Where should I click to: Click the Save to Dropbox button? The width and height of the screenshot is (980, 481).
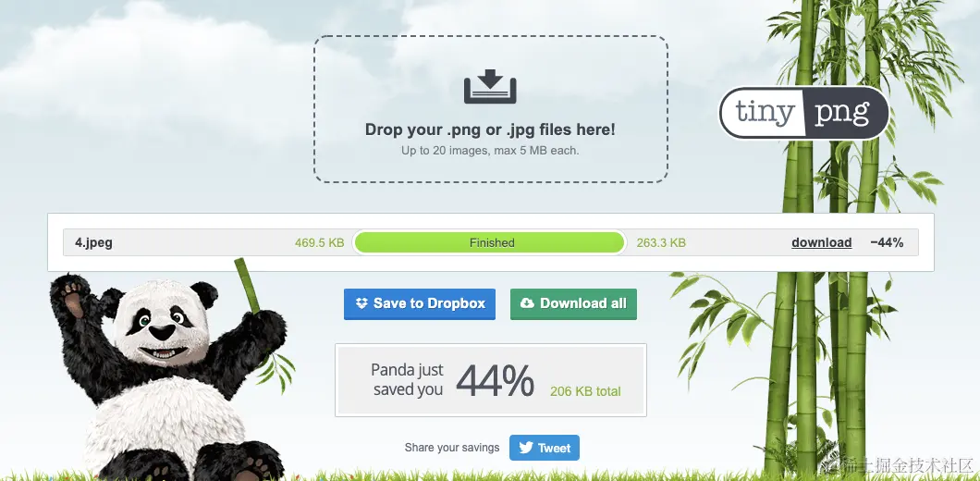tap(420, 304)
